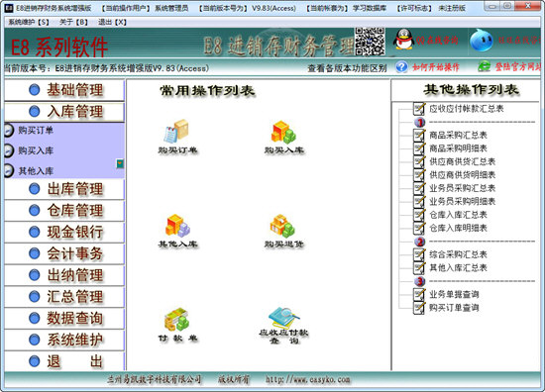Expand the 基础管理 sidebar section
The height and width of the screenshot is (392, 545).
click(x=64, y=90)
